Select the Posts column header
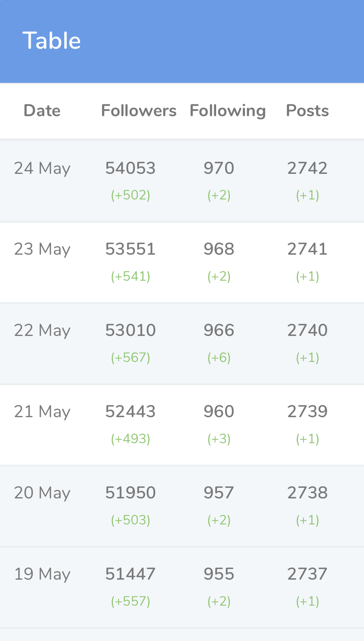The image size is (364, 641). point(308,110)
